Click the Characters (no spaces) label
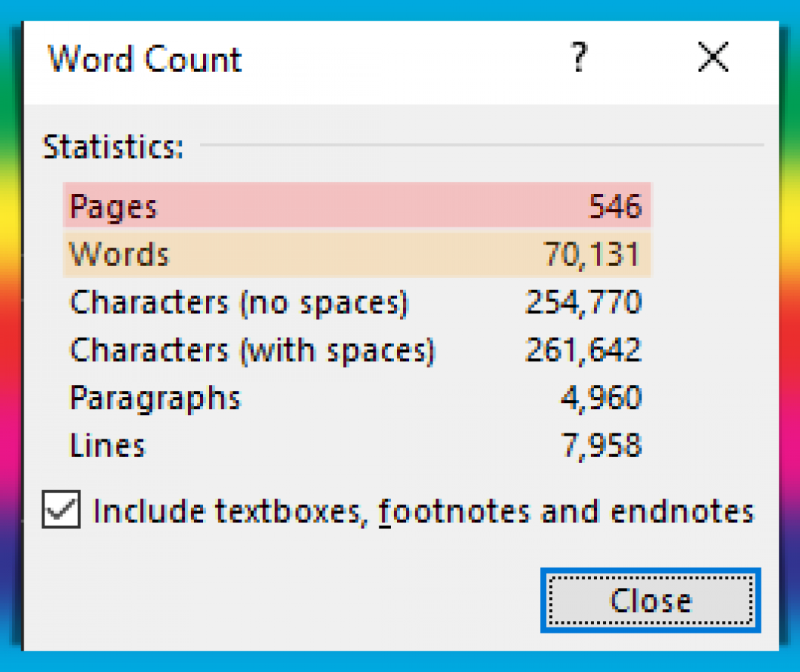This screenshot has width=800, height=672. coord(239,302)
